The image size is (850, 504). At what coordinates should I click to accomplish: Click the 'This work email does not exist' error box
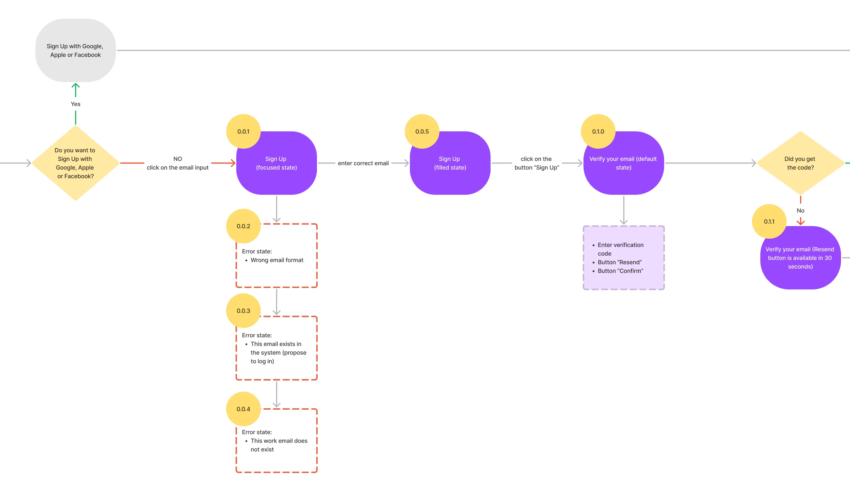point(277,441)
